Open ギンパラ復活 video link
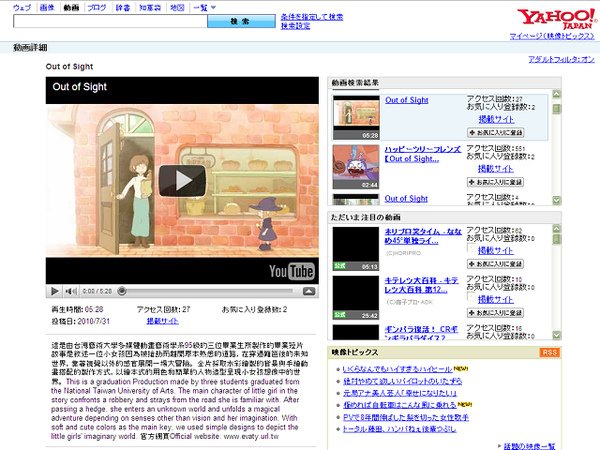 tap(421, 333)
